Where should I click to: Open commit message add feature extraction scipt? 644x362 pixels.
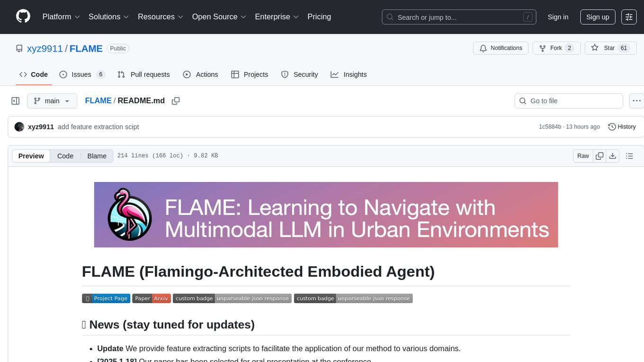click(98, 127)
